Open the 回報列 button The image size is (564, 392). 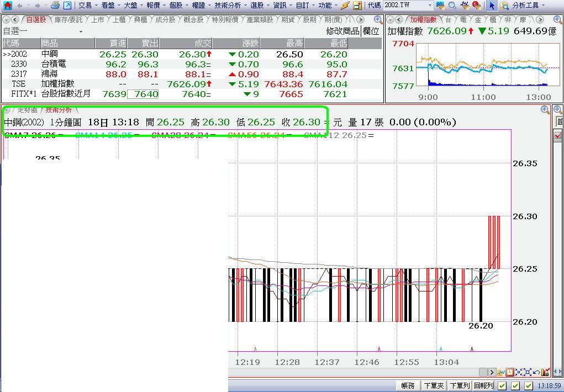[x=484, y=386]
